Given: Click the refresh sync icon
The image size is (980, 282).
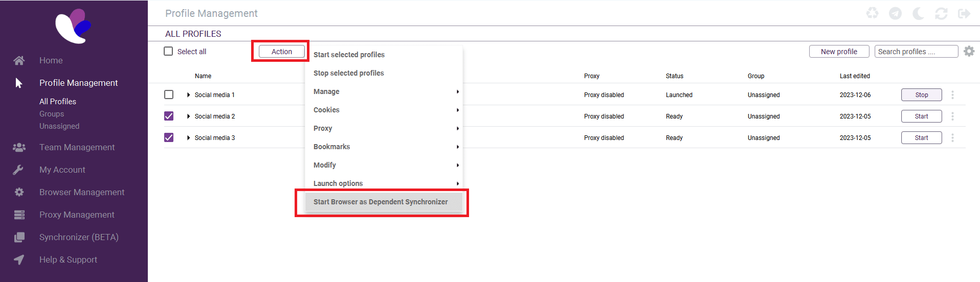Looking at the screenshot, I should (941, 13).
